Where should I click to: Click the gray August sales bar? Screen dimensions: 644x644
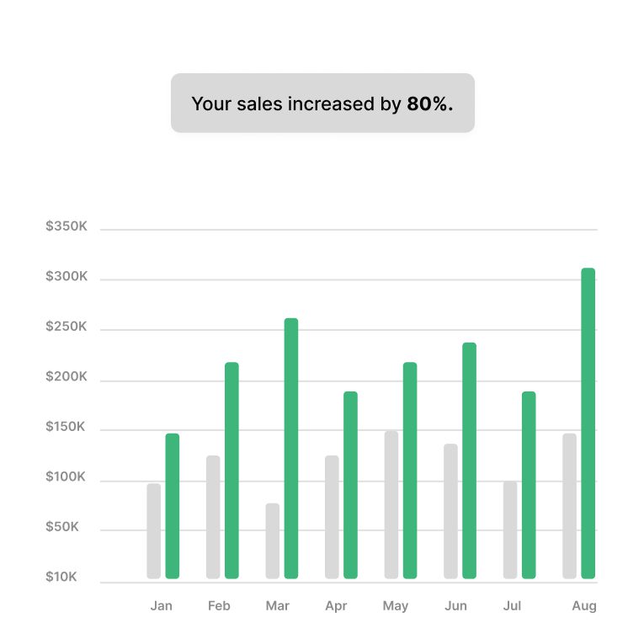pos(570,506)
